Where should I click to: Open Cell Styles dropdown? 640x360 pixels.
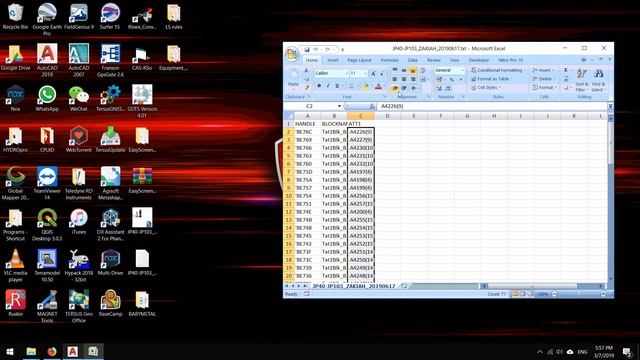pos(486,87)
